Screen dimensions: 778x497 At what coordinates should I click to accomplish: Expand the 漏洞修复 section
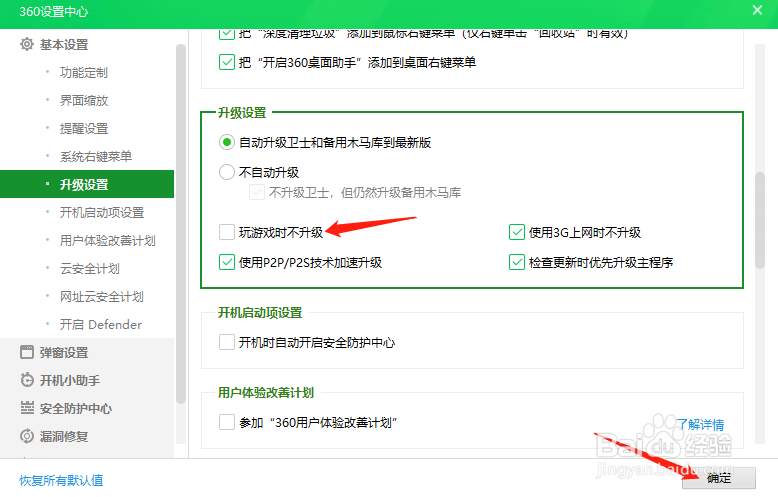[x=64, y=436]
